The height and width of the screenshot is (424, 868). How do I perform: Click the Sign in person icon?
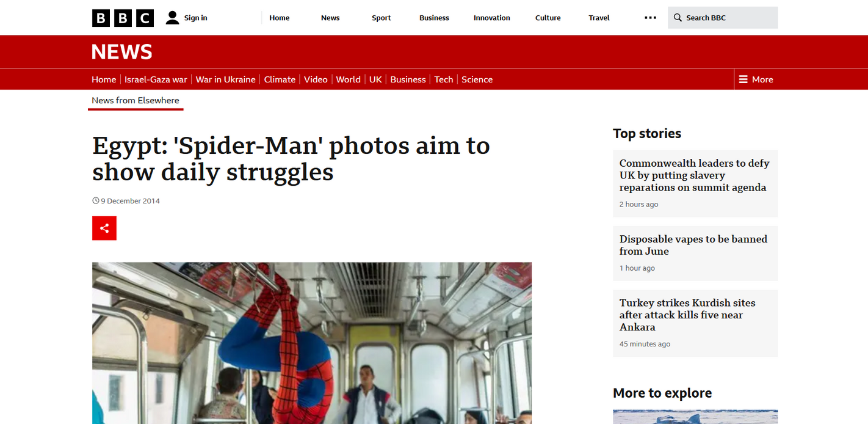point(173,18)
